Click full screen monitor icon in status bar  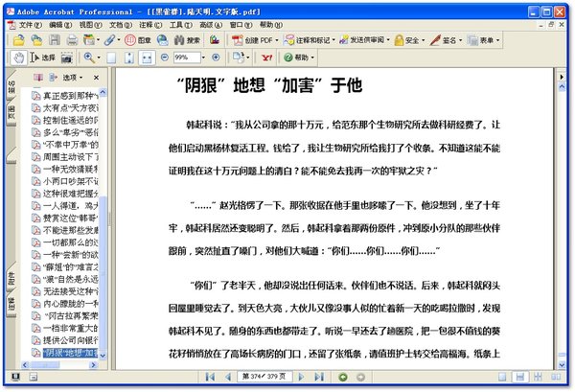click(x=15, y=377)
